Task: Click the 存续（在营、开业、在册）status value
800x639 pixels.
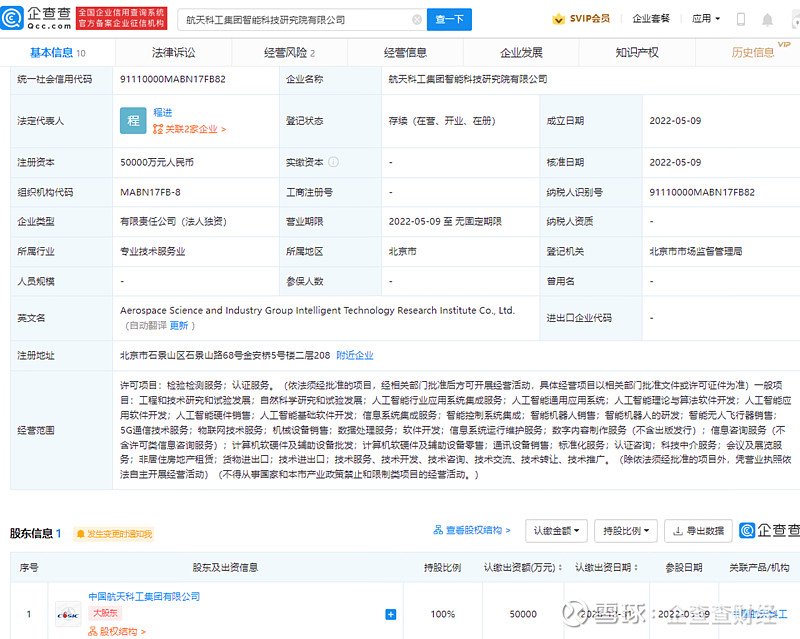Action: coord(442,121)
